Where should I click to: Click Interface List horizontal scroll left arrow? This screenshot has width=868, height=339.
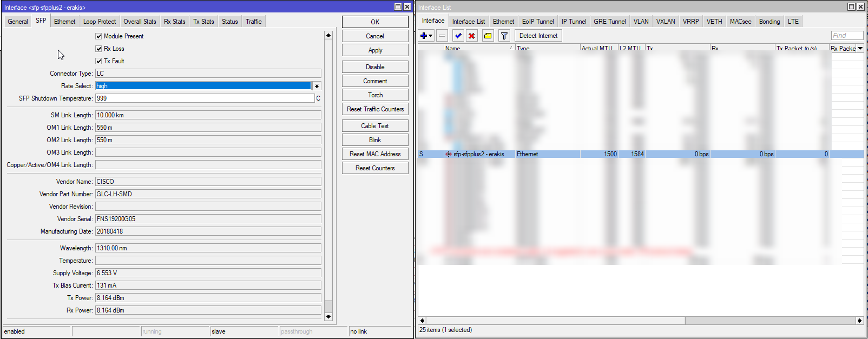[422, 321]
